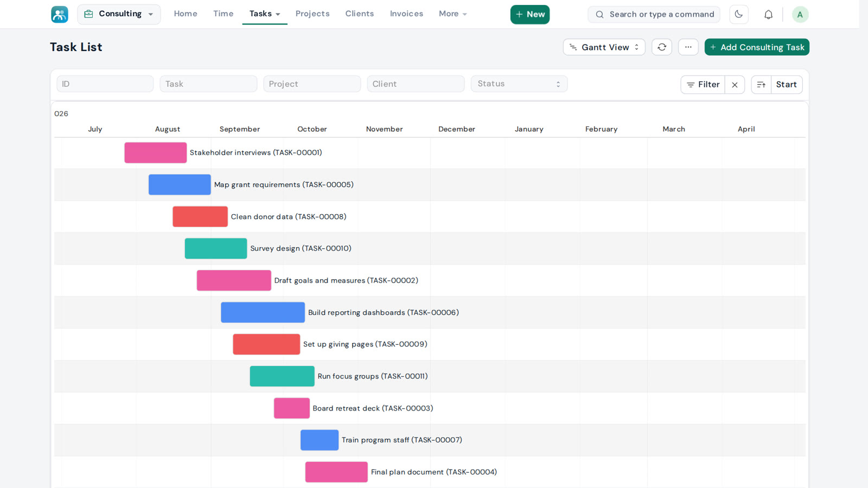Open the three-dot more options menu
This screenshot has height=488, width=868.
pos(688,47)
